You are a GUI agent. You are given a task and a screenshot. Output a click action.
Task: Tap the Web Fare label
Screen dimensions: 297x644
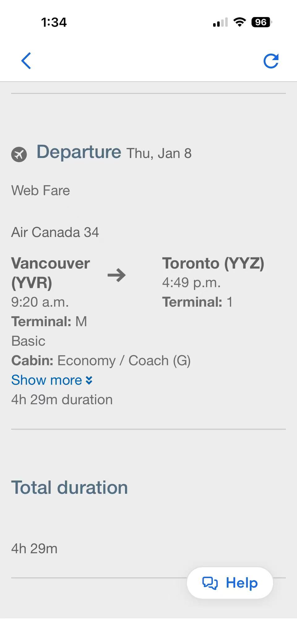pos(41,191)
